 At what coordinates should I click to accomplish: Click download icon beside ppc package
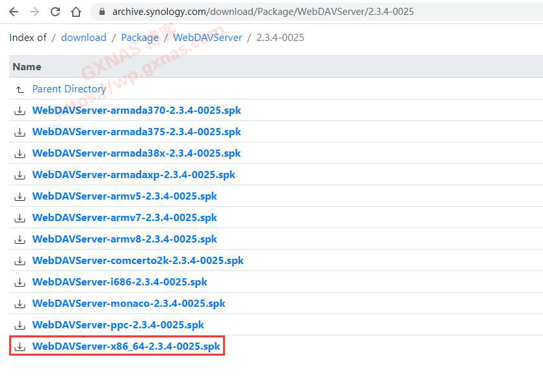20,325
